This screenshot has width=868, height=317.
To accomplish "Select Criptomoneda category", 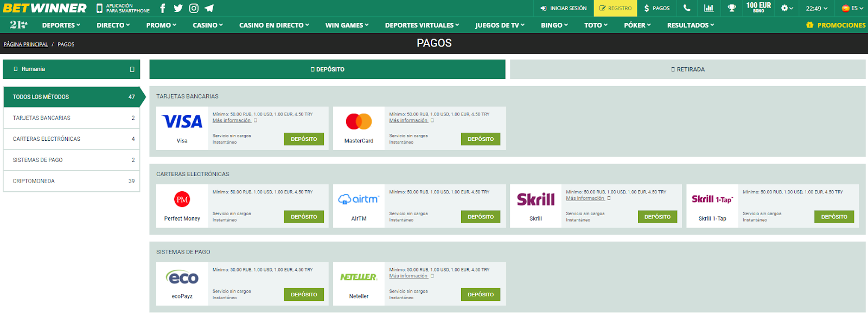I will coord(72,181).
